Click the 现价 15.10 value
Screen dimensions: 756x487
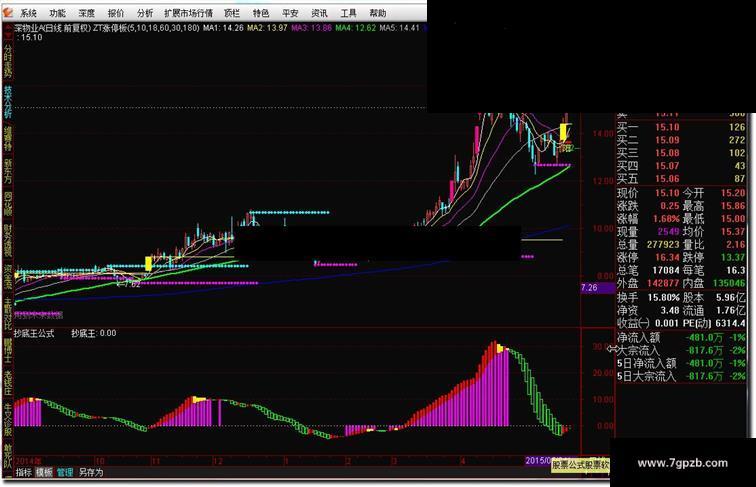(x=667, y=193)
